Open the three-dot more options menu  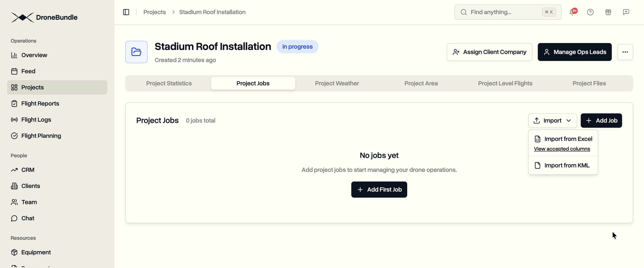point(625,52)
